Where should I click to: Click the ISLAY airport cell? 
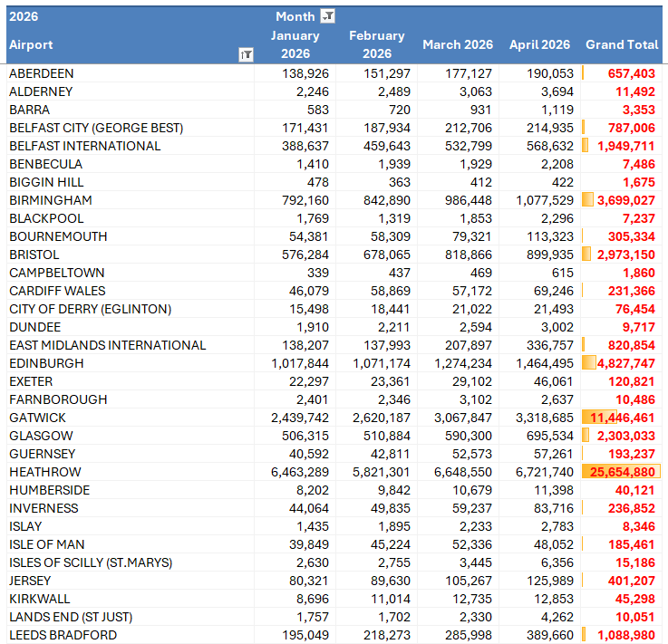click(x=25, y=526)
